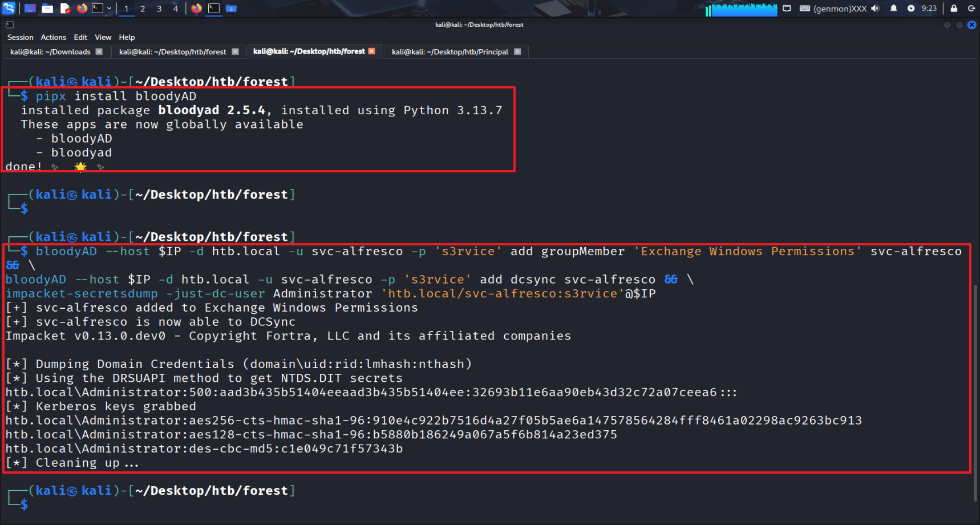Click the des-cbc-md5 key line

pos(204,449)
